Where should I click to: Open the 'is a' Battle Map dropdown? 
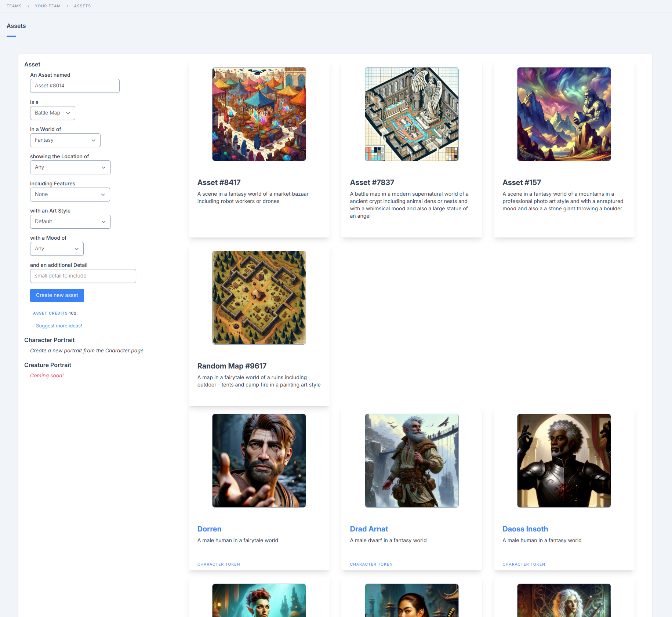click(x=52, y=113)
